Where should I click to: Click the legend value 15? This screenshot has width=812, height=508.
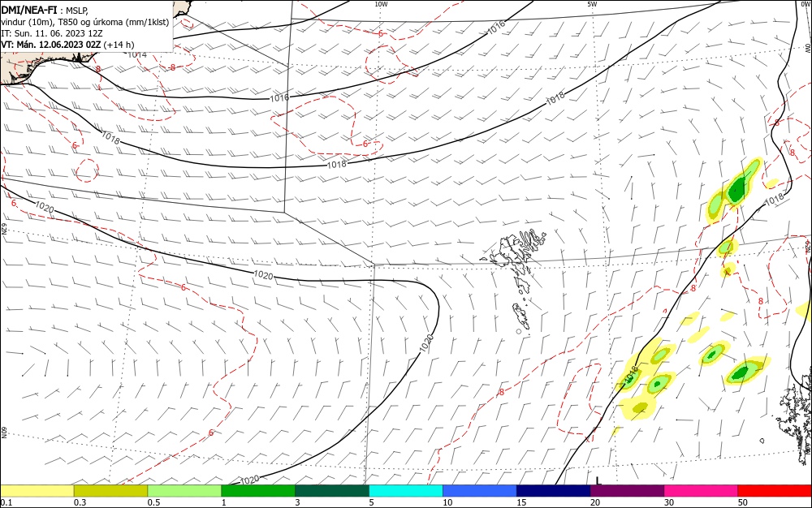[x=521, y=502]
